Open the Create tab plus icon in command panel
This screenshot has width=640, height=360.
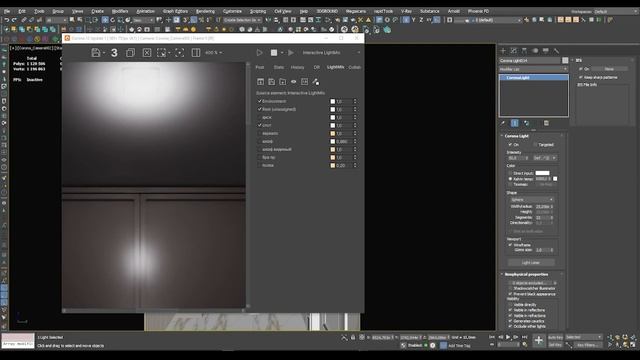click(x=503, y=51)
